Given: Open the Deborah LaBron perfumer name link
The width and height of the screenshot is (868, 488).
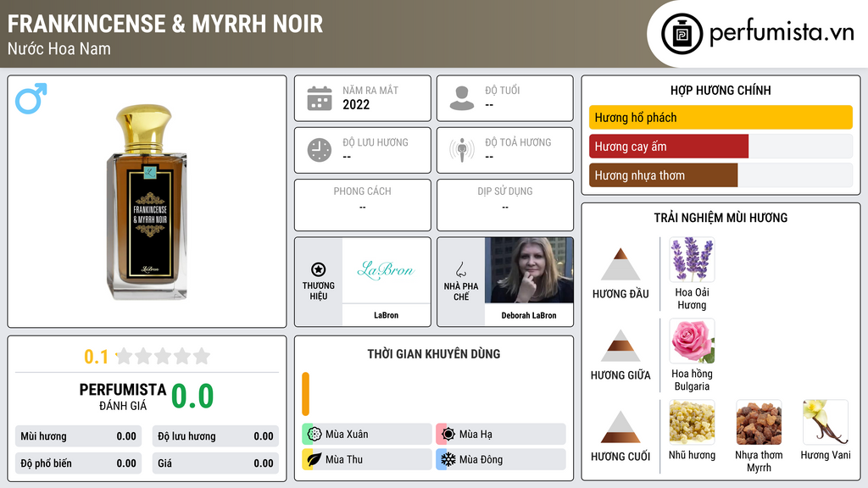Looking at the screenshot, I should [x=529, y=315].
